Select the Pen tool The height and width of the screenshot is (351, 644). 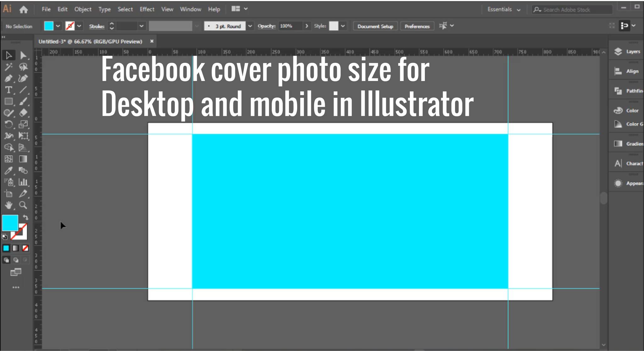coord(8,78)
